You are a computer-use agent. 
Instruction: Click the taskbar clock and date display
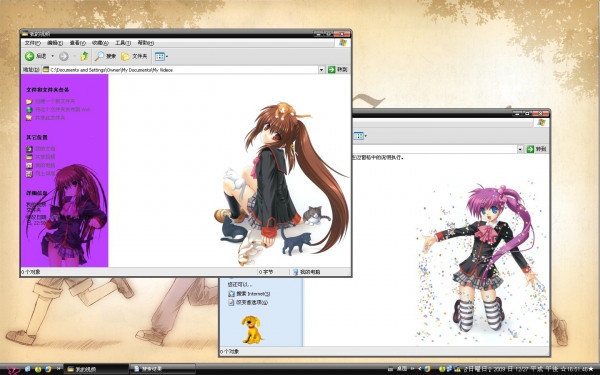(529, 369)
